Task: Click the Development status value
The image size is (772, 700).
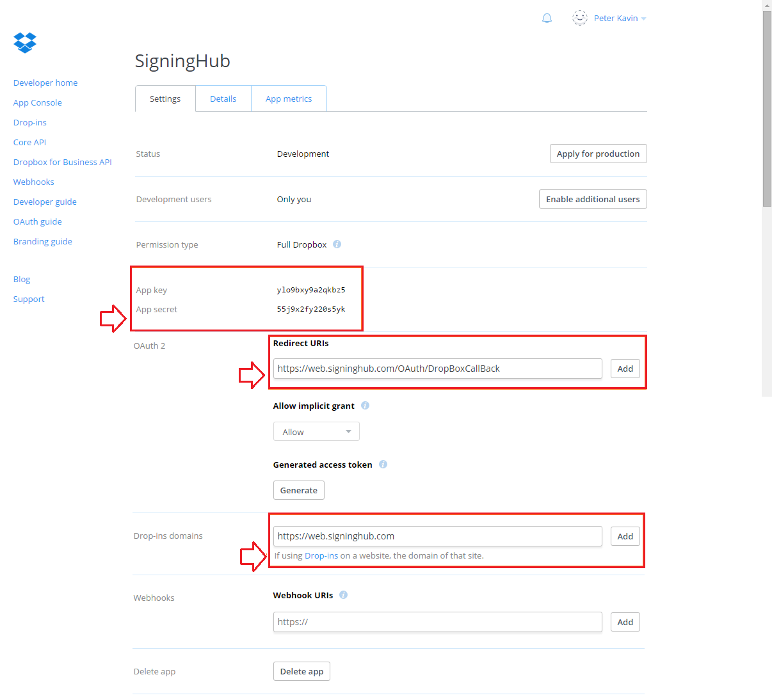Action: click(303, 154)
